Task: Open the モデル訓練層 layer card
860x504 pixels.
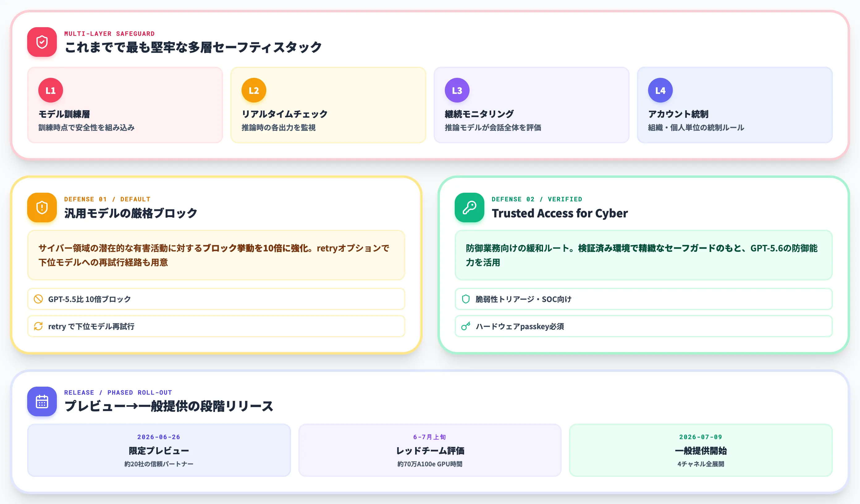Action: pos(125,105)
